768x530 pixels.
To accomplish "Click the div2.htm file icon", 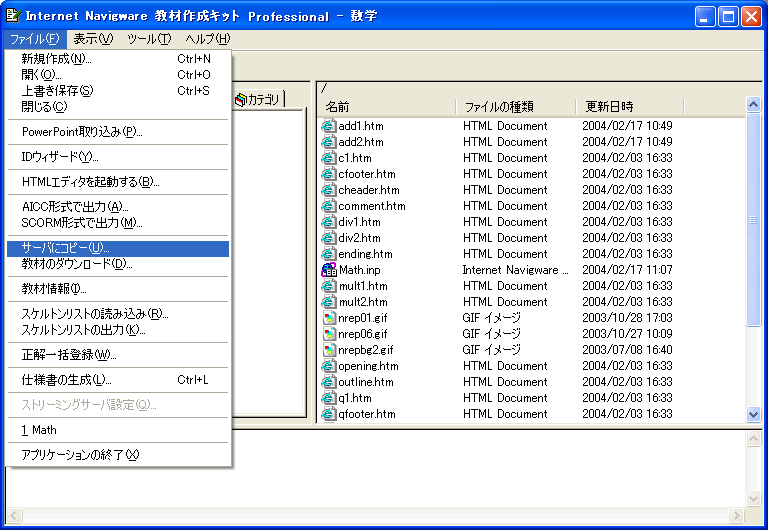I will tap(329, 238).
